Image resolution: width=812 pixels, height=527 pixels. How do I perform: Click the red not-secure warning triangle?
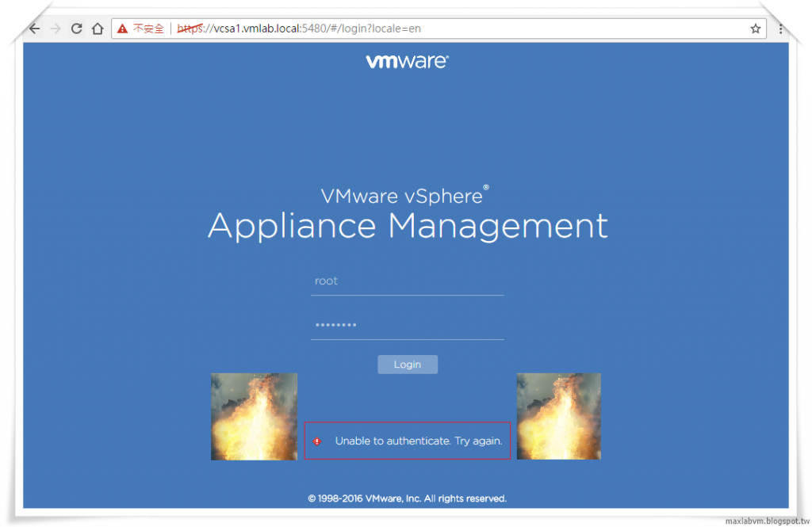pos(122,29)
